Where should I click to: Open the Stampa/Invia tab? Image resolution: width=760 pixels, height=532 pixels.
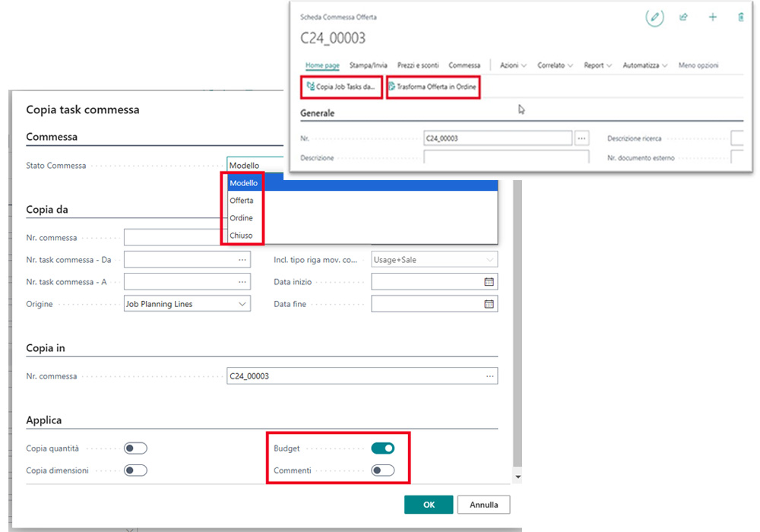click(369, 65)
